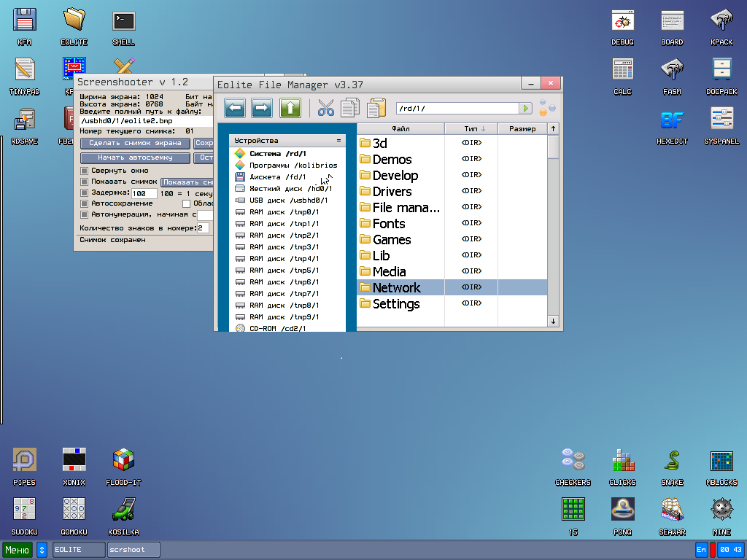Image resolution: width=747 pixels, height=560 pixels.
Task: Toggle the Автосохранение checkbox
Action: pos(84,203)
